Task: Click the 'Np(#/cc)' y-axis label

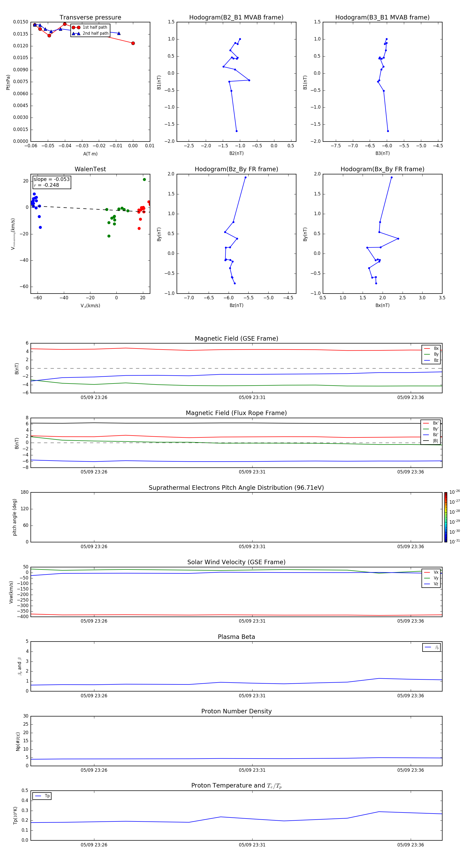Action: tap(18, 741)
